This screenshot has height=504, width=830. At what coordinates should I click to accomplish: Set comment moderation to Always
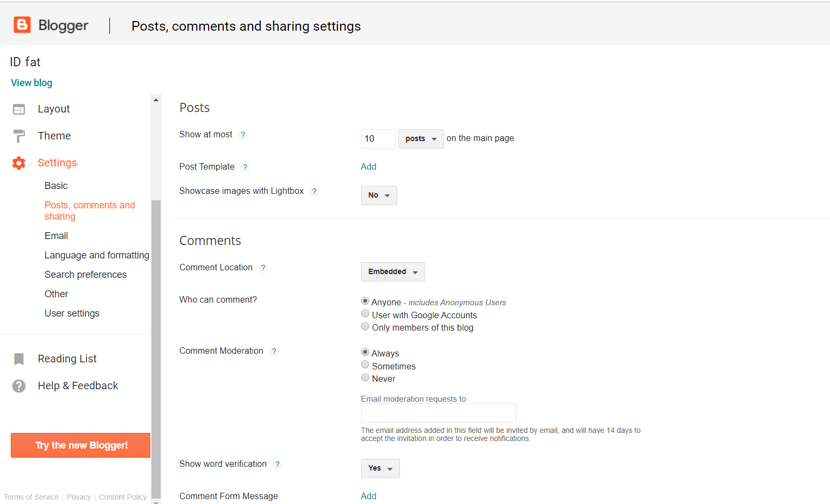365,352
